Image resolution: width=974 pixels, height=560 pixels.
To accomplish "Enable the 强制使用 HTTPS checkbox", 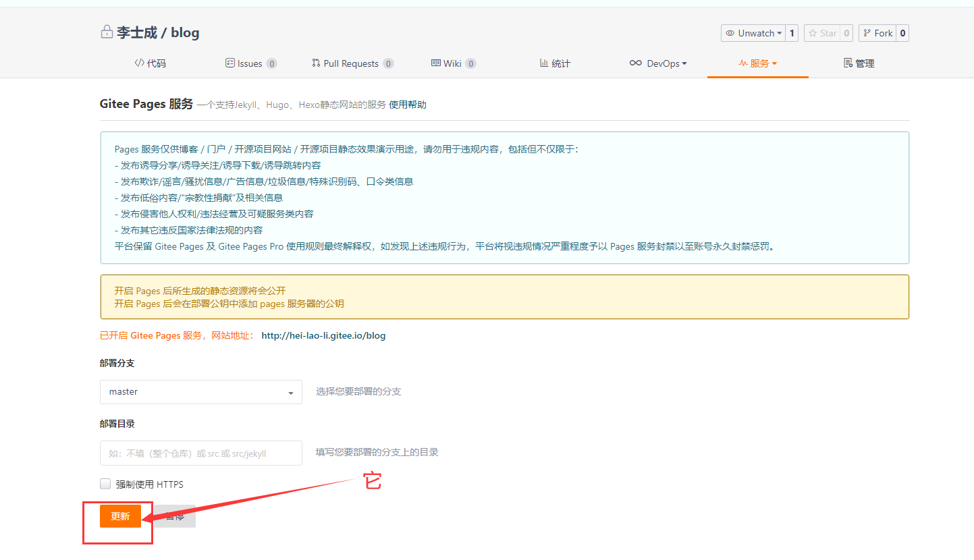I will [x=105, y=484].
